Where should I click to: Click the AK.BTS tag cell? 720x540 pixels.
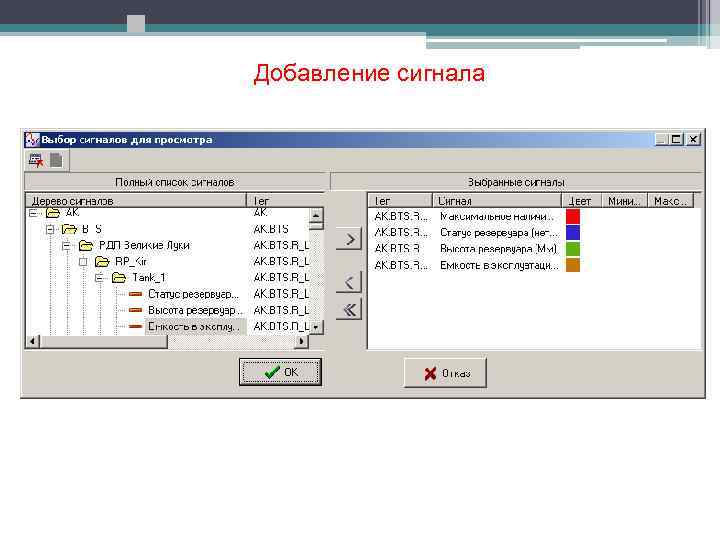tap(271, 229)
